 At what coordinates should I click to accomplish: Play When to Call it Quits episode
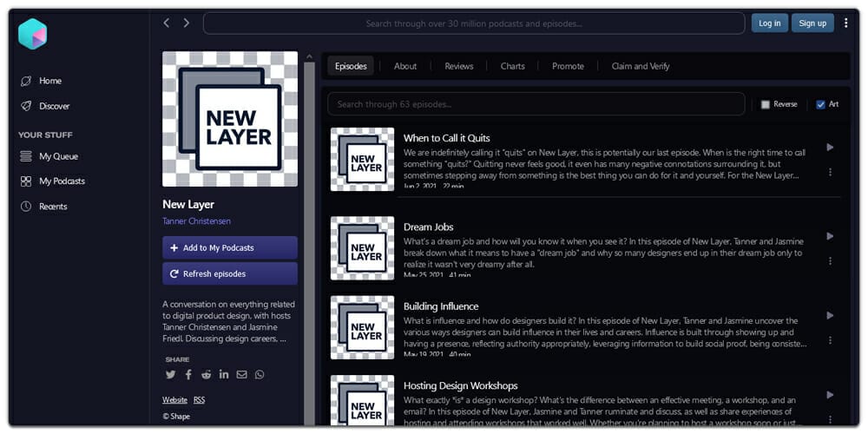pos(830,148)
